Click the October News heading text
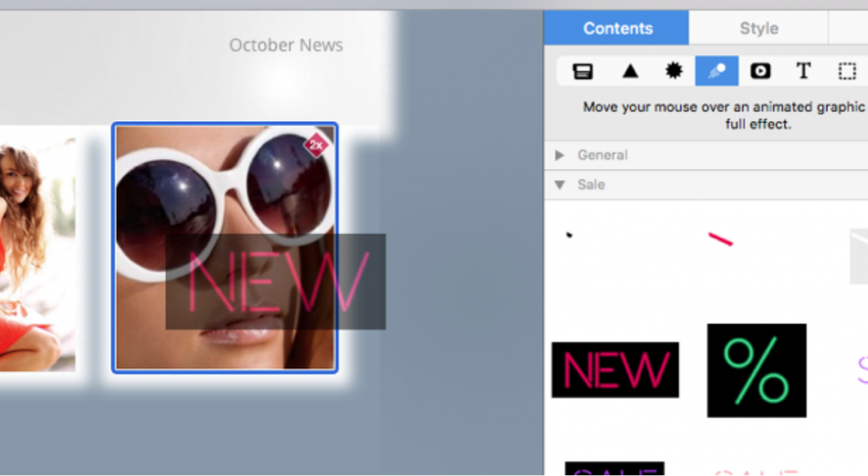The image size is (868, 476). tap(287, 46)
